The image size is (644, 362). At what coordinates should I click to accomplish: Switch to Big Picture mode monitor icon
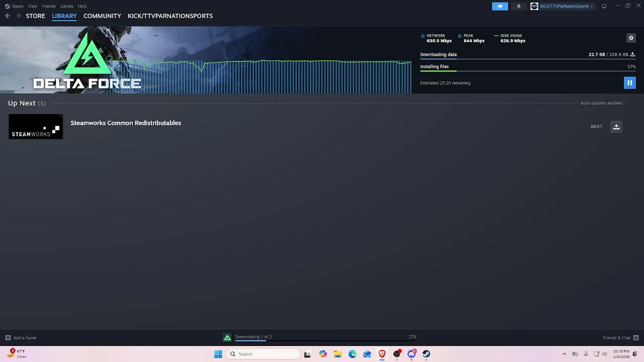pos(604,6)
